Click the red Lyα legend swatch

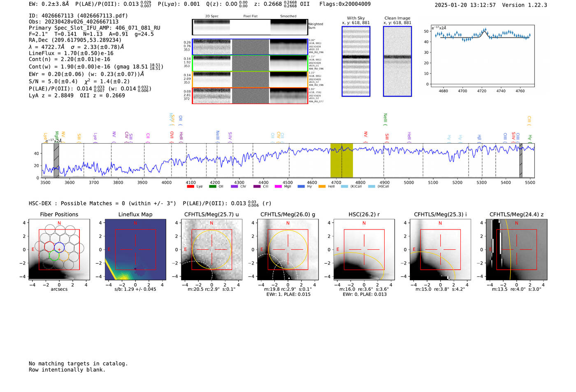click(x=190, y=186)
